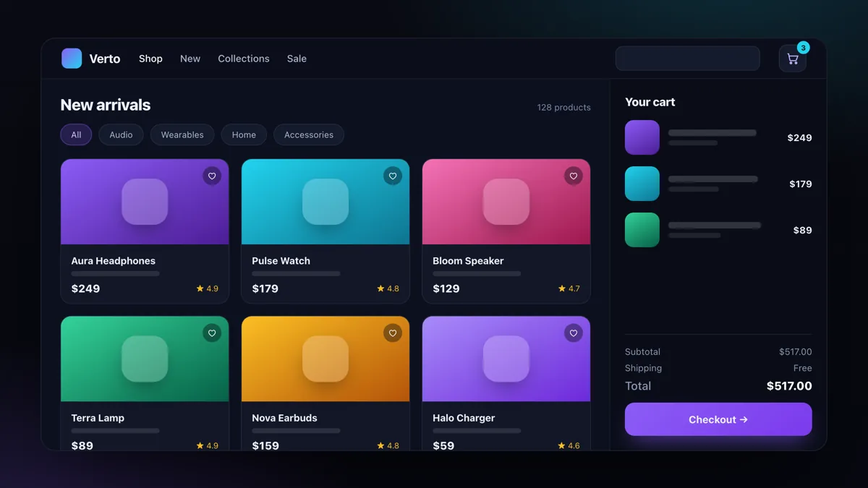Click purple thumbnail of $249 cart item

(642, 137)
